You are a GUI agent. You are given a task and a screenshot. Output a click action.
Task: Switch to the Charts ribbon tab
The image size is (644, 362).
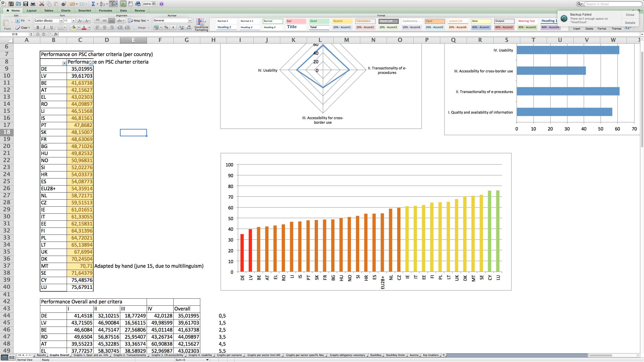[66, 11]
